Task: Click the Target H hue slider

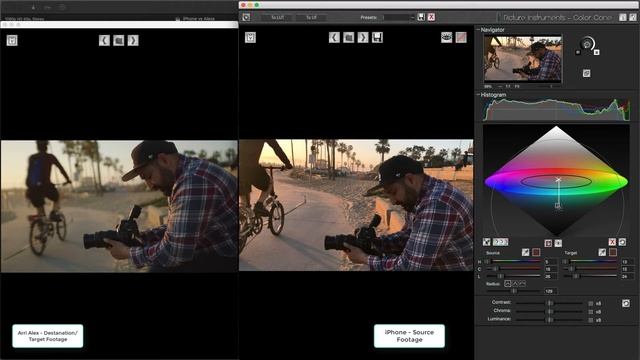Action: click(x=590, y=261)
